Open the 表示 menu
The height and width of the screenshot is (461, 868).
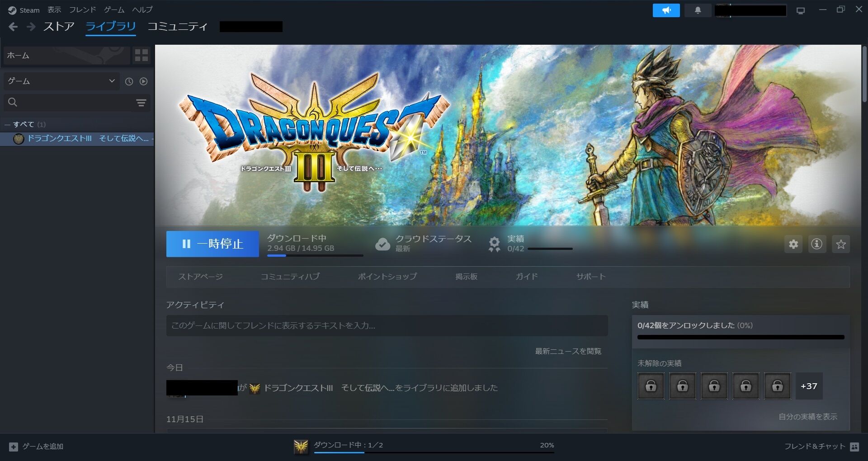click(54, 9)
